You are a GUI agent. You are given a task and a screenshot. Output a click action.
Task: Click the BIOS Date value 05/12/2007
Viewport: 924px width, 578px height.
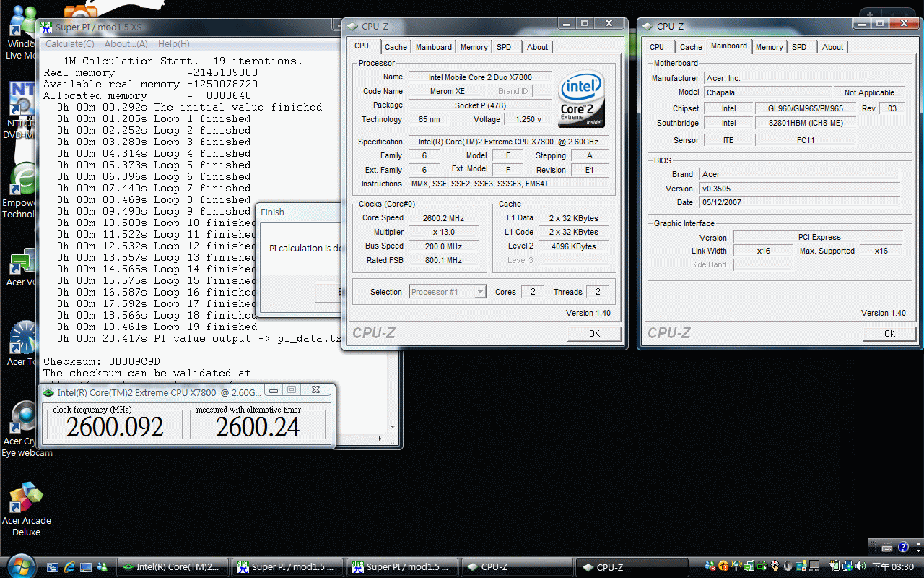coord(801,202)
